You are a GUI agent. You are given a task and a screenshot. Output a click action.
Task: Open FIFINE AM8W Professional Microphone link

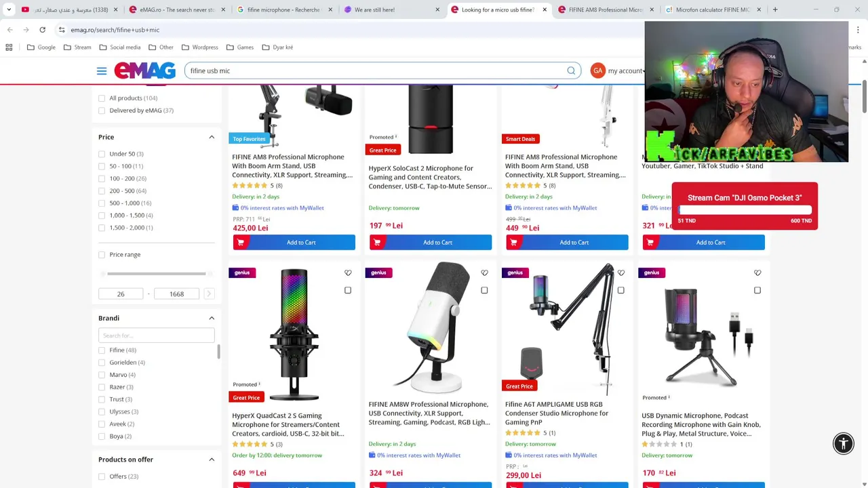[x=429, y=413]
